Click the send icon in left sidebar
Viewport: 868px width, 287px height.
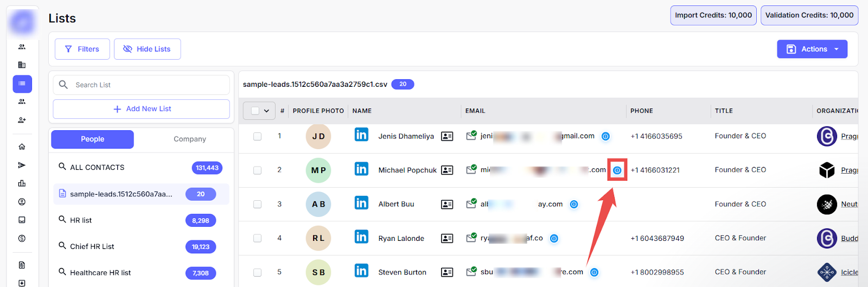pyautogui.click(x=22, y=165)
